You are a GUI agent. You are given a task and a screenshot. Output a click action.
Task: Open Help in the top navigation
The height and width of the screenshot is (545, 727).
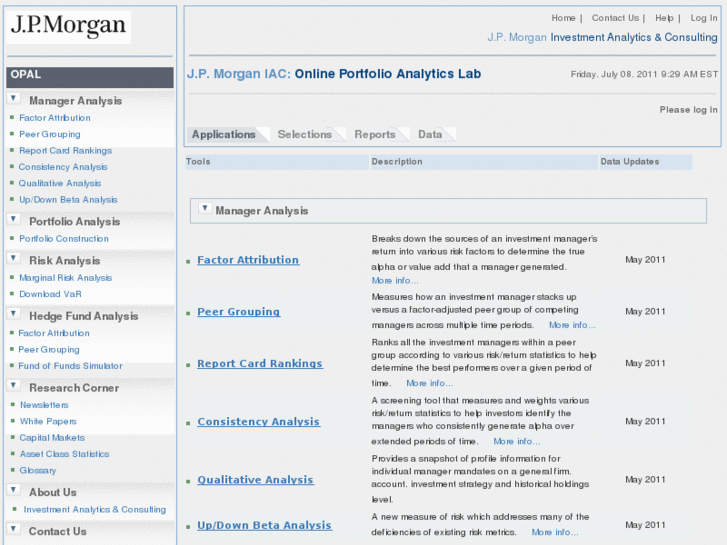664,18
